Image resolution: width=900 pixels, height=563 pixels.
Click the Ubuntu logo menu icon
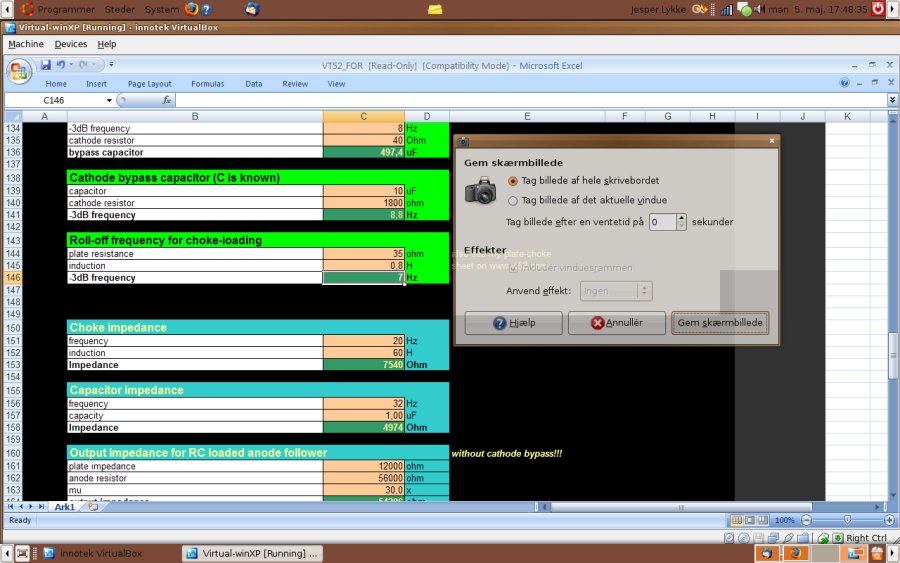(27, 9)
